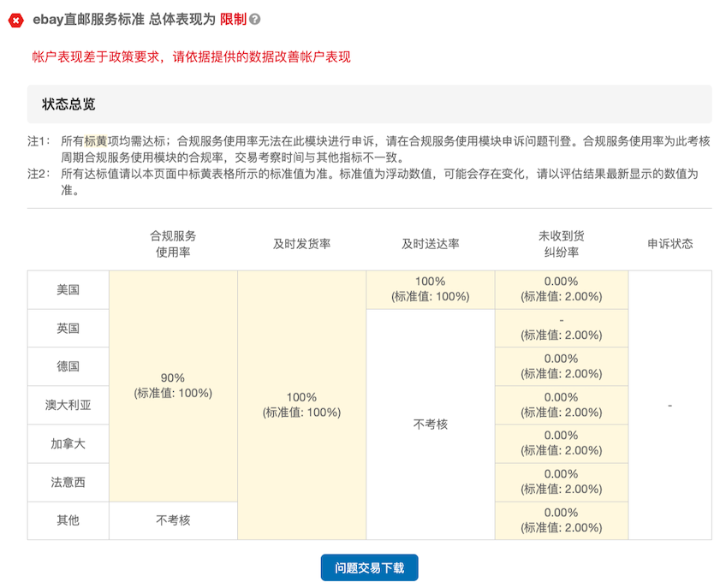Viewport: 720px width, 588px height.
Task: Select the 法意西 row label
Action: (68, 482)
